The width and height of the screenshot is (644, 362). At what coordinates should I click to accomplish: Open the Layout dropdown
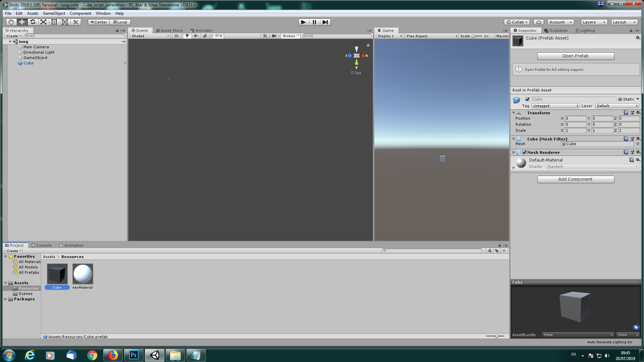coord(624,22)
